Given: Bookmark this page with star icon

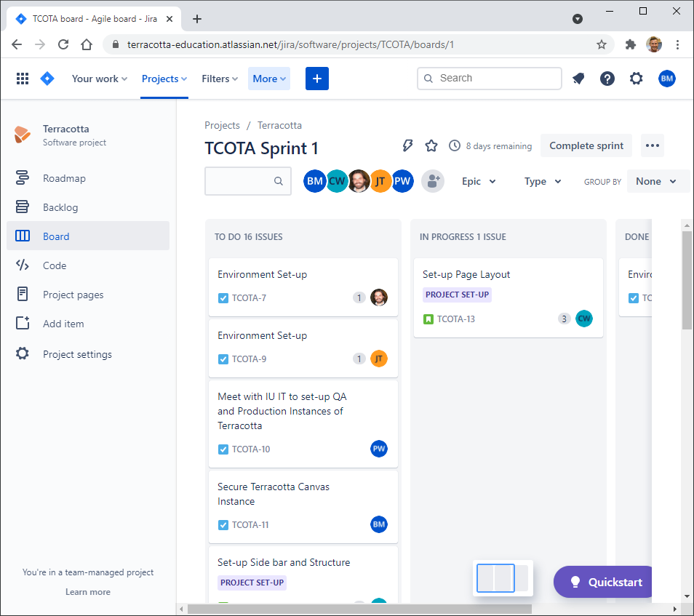Looking at the screenshot, I should click(x=601, y=44).
